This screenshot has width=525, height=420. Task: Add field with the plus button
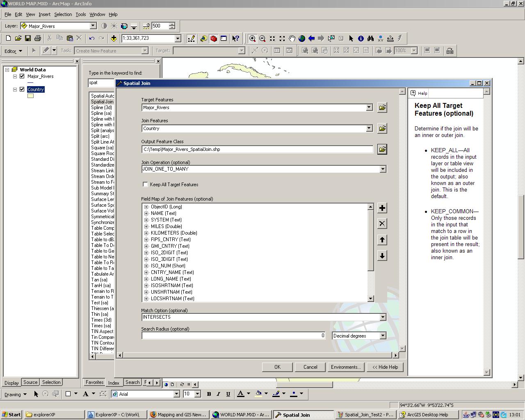[x=382, y=208]
